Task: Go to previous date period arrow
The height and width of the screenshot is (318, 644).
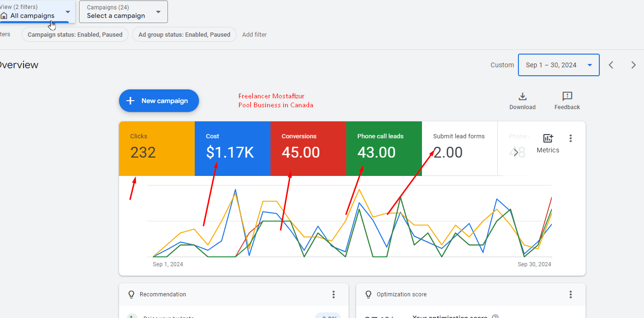Action: click(x=611, y=65)
